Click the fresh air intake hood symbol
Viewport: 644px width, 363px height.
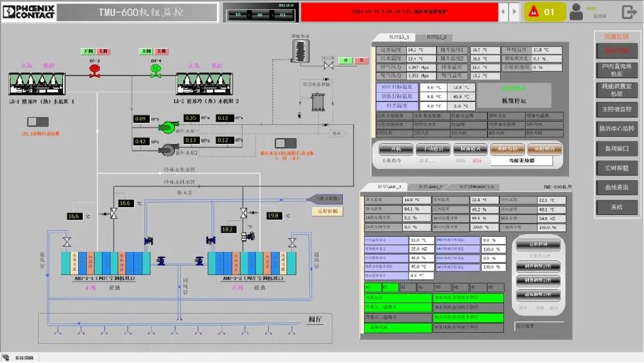click(325, 199)
